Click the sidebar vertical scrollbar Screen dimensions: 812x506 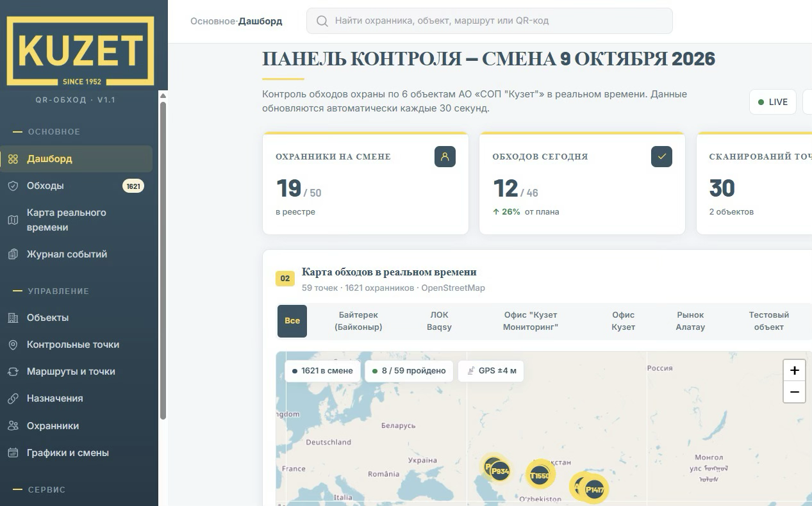coord(163,259)
